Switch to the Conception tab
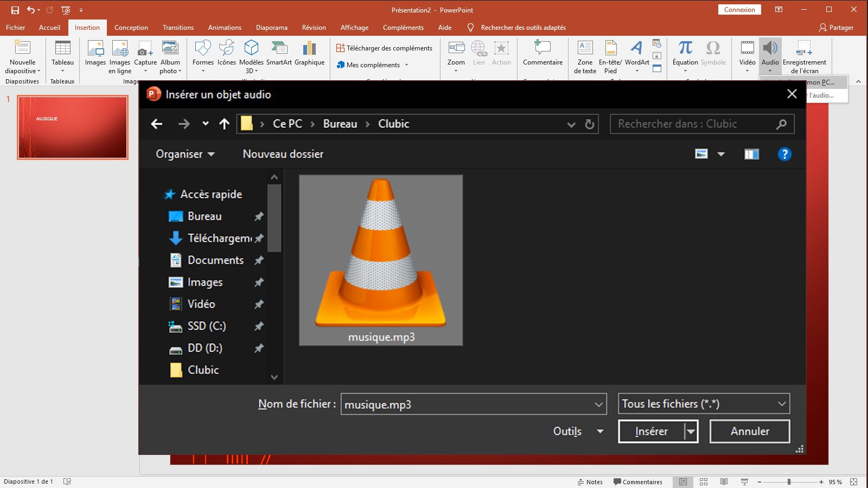Screen dimensions: 868x488 coord(131,28)
